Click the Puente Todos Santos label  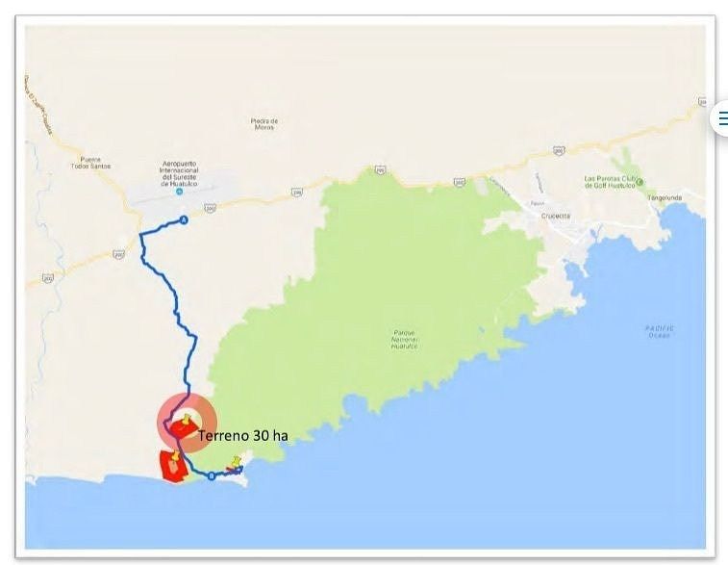91,163
